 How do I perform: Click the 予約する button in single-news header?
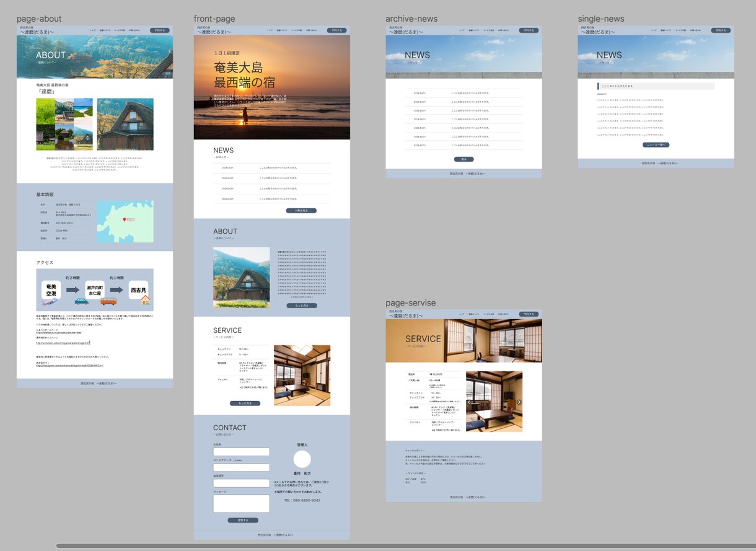721,30
